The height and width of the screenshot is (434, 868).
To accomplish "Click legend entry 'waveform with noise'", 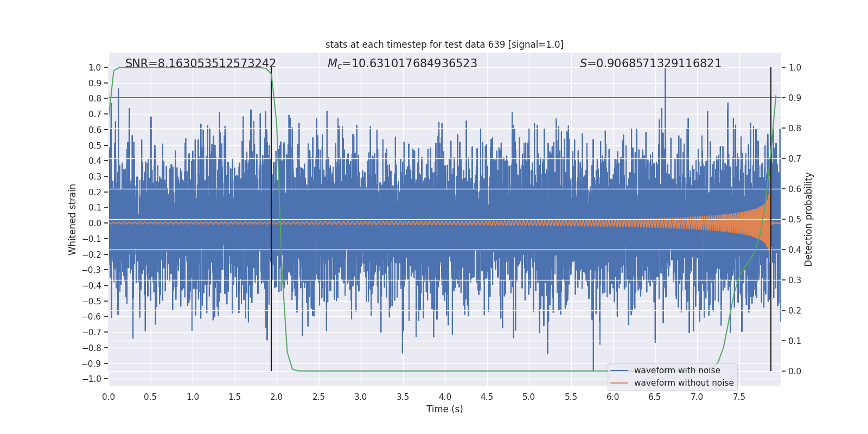I will (677, 371).
